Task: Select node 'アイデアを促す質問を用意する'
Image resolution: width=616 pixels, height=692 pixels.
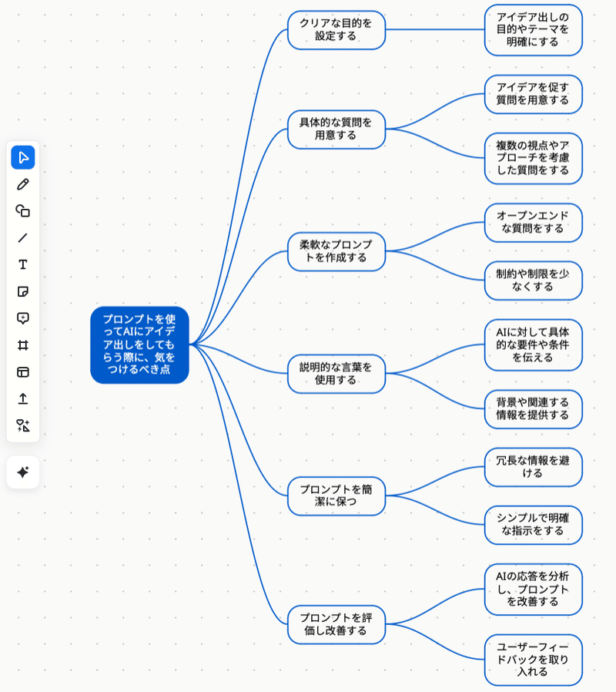Action: click(533, 94)
